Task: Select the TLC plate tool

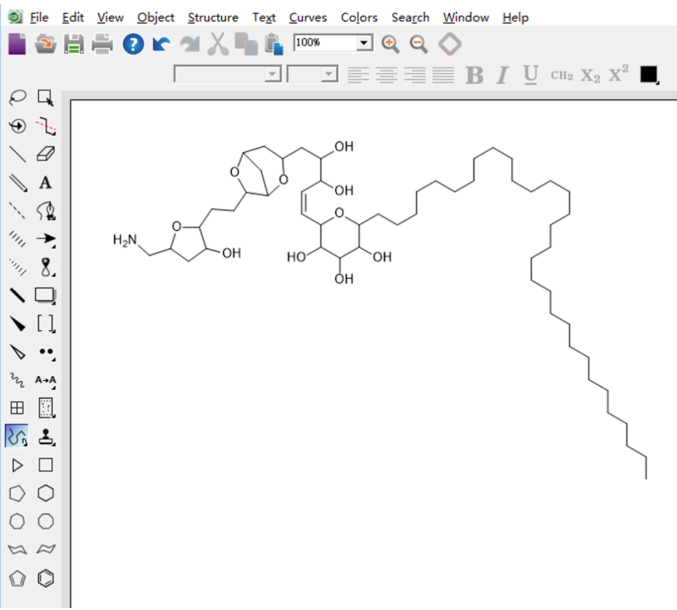Action: pyautogui.click(x=46, y=408)
